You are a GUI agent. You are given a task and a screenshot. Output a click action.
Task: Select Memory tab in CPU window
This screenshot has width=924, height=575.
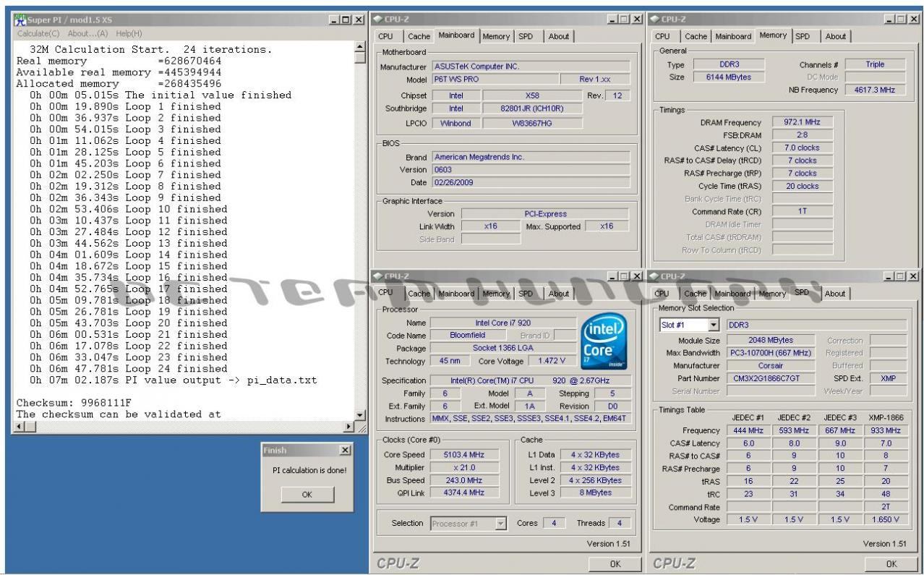pos(496,294)
